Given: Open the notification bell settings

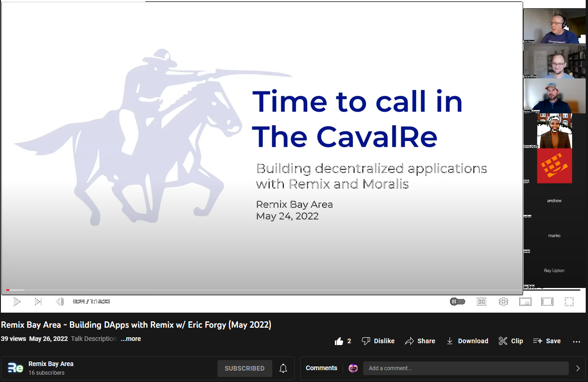Looking at the screenshot, I should point(283,368).
